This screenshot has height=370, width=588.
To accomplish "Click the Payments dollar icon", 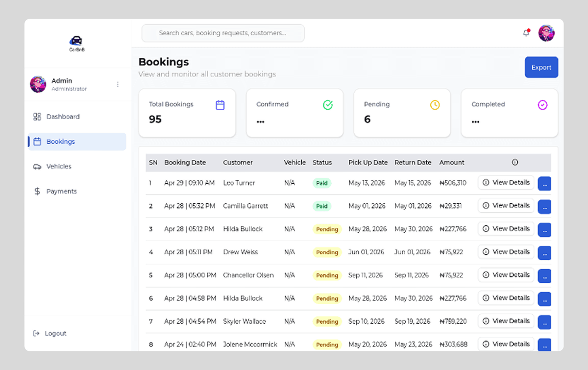I will 37,191.
